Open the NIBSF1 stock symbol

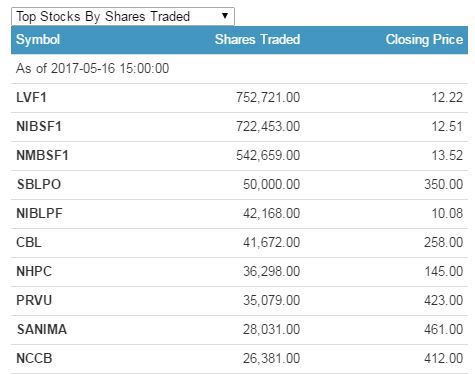(x=39, y=127)
